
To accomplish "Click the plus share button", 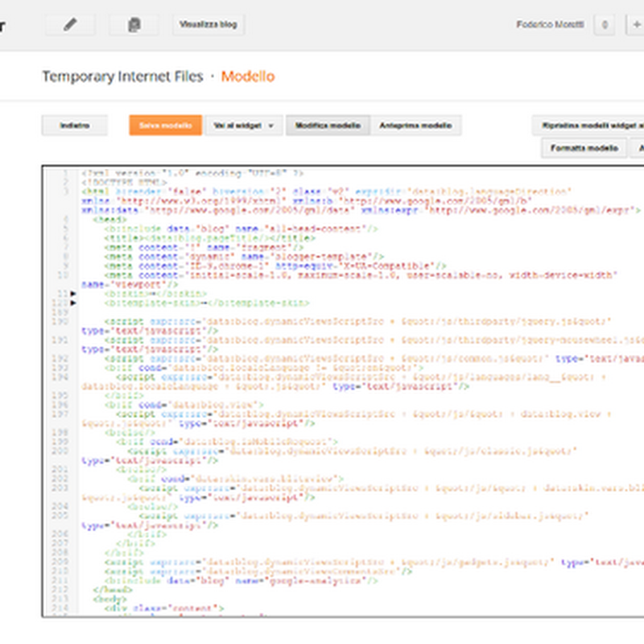I will point(635,25).
